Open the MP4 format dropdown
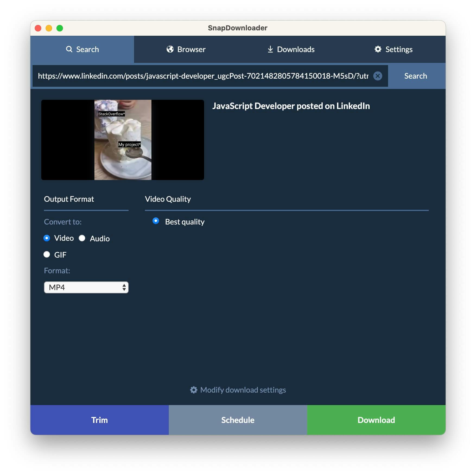 coord(86,287)
